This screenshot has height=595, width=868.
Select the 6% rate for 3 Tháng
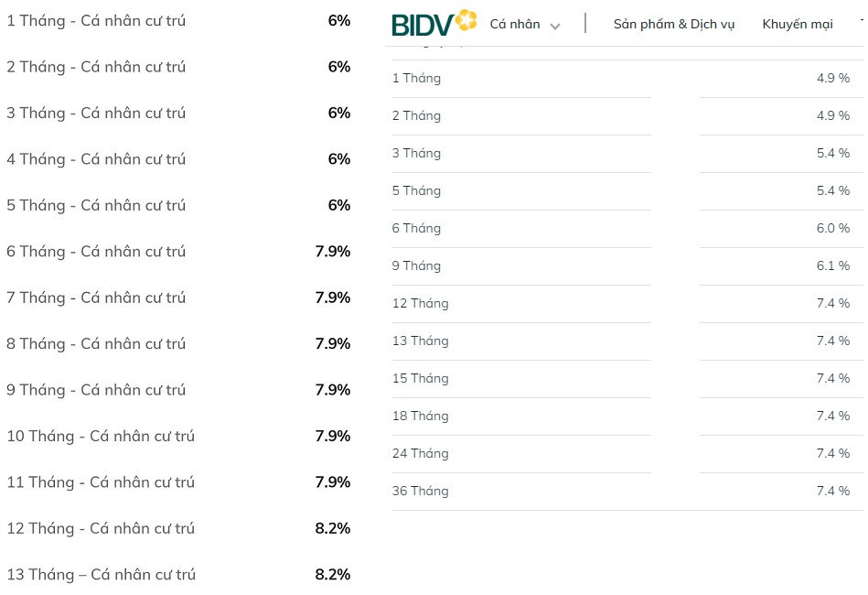click(338, 113)
